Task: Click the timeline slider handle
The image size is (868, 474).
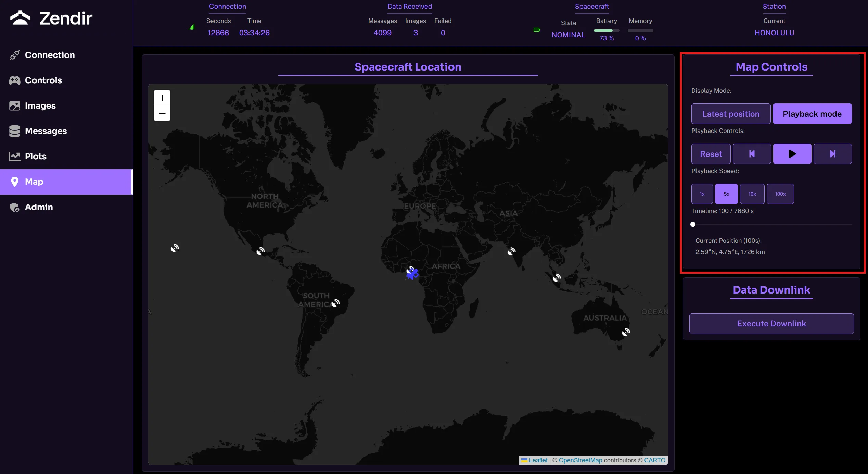Action: tap(693, 224)
